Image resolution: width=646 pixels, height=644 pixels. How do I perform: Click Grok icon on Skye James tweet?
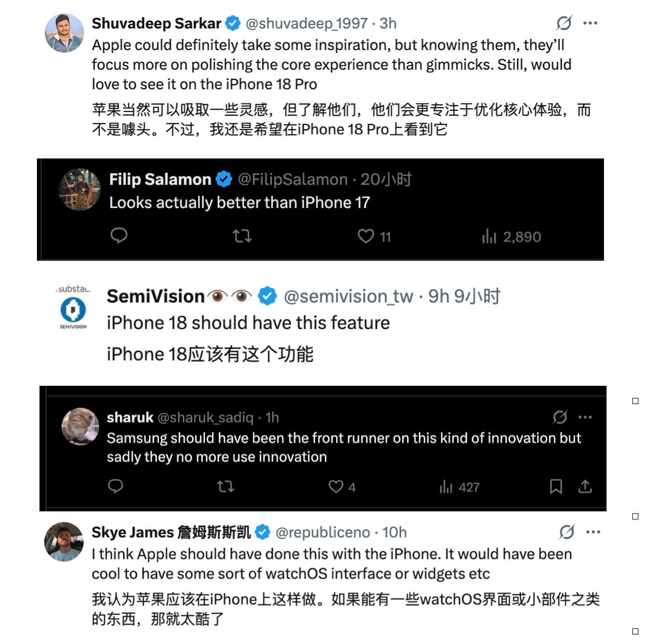(x=567, y=532)
